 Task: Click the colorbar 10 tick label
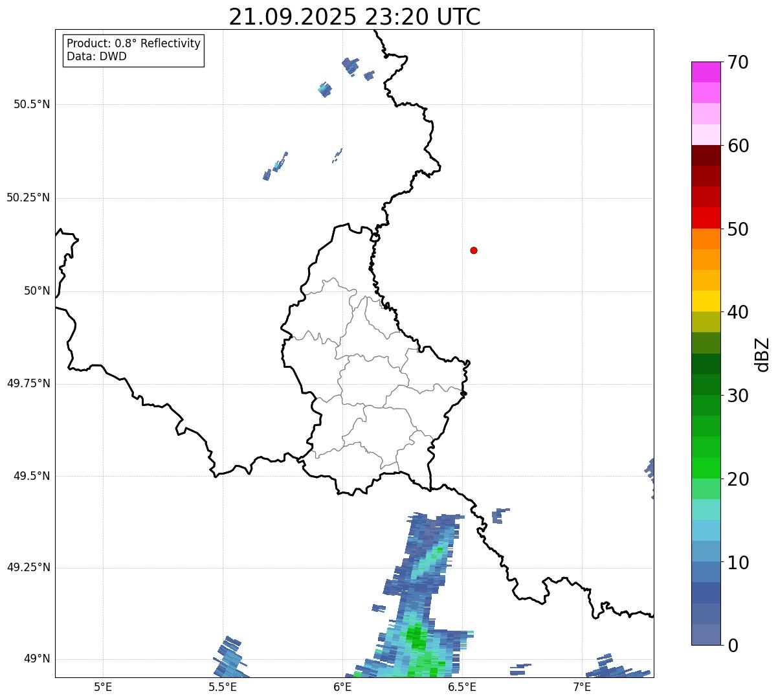738,562
